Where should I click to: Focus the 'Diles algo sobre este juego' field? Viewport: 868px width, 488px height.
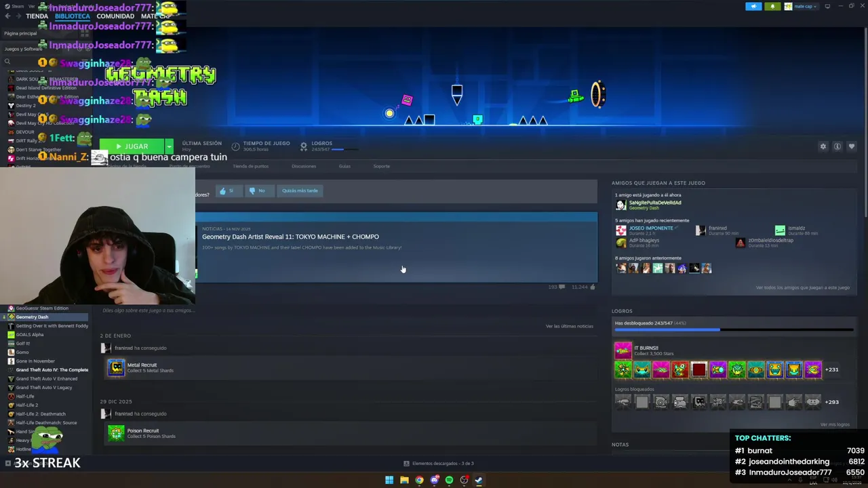[x=148, y=310]
